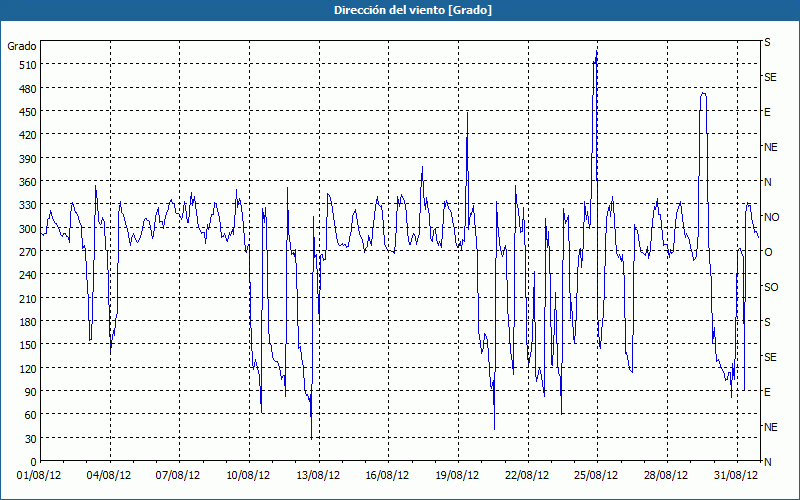This screenshot has height=500, width=800.
Task: Click the 30 value on the left axis
Action: (30, 439)
